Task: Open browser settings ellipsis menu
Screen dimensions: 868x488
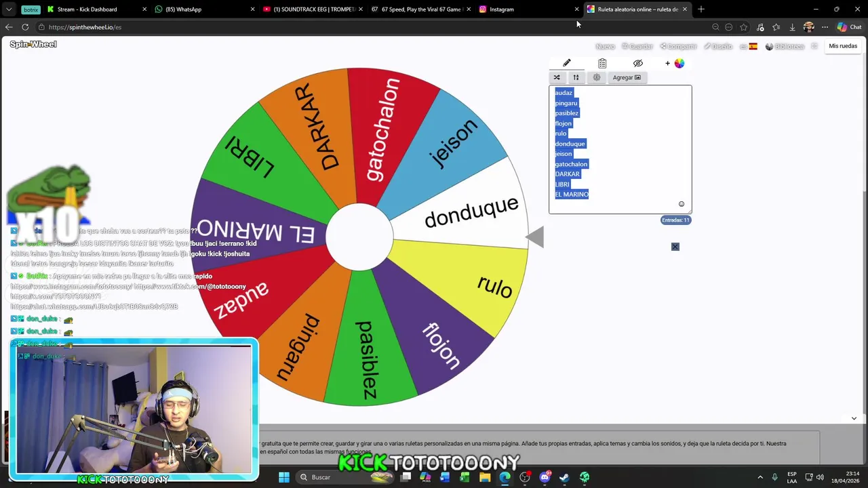Action: (825, 27)
